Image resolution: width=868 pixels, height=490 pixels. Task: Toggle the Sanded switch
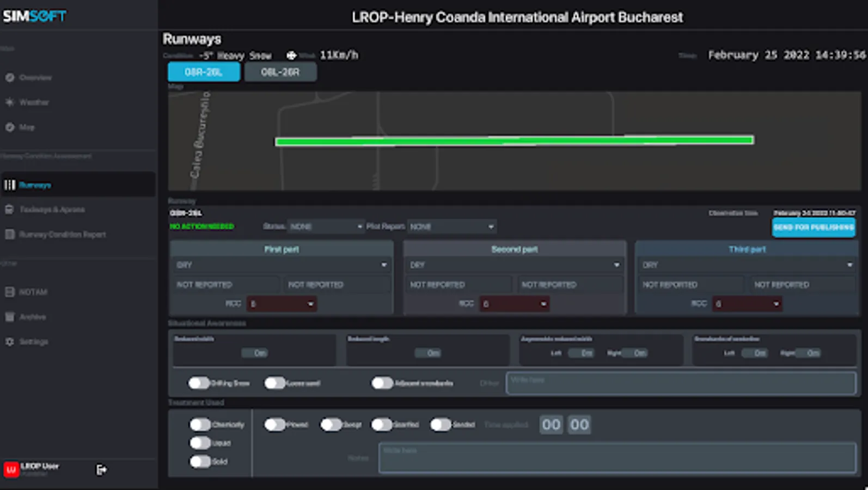point(441,424)
